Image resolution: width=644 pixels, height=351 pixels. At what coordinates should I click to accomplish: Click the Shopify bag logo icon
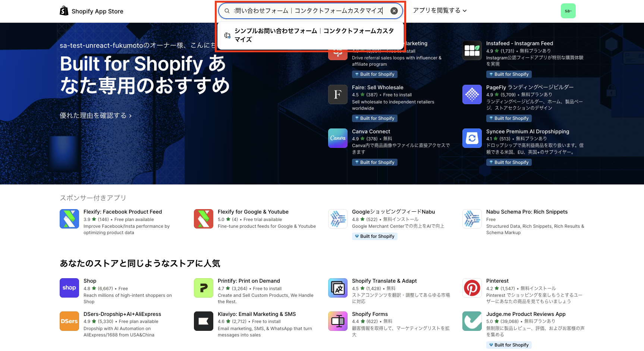[x=64, y=11]
